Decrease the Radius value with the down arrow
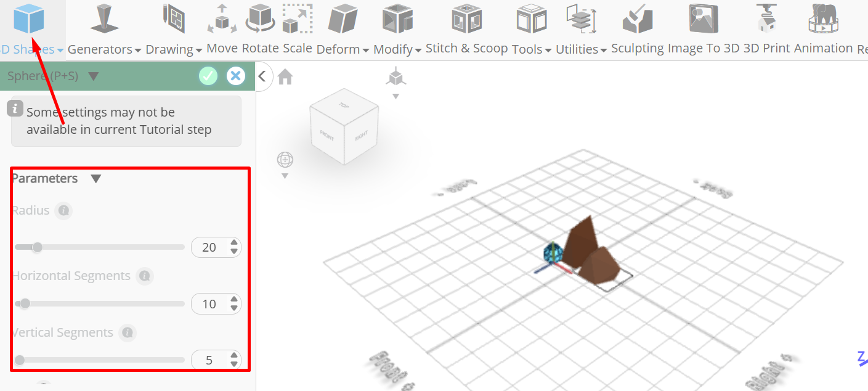 234,252
